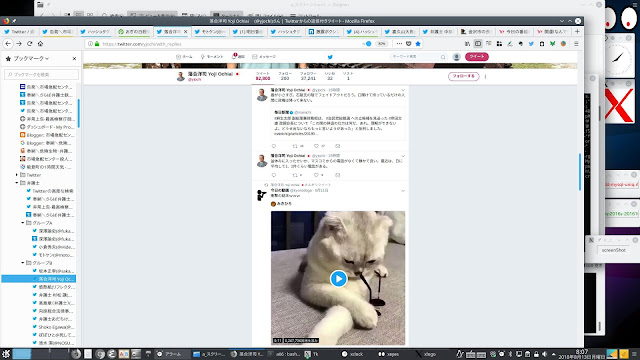
Task: Open Twitter メッセージ link
Action: [264, 57]
